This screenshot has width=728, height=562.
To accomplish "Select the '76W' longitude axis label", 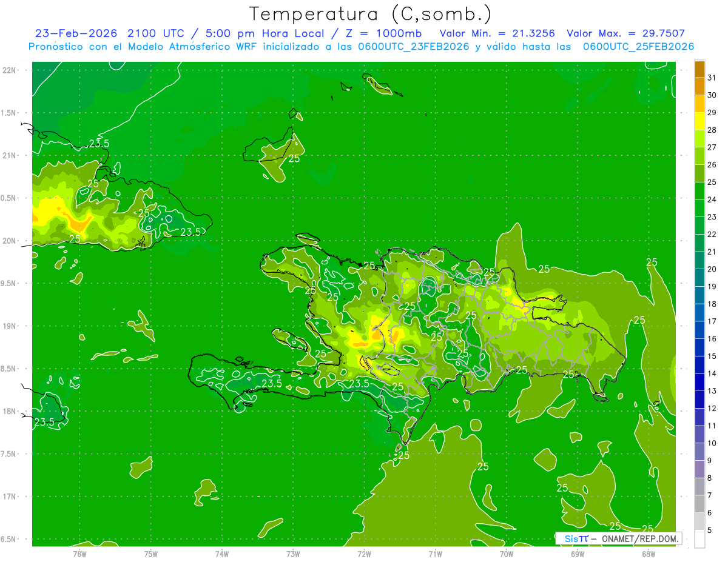I will (x=79, y=554).
